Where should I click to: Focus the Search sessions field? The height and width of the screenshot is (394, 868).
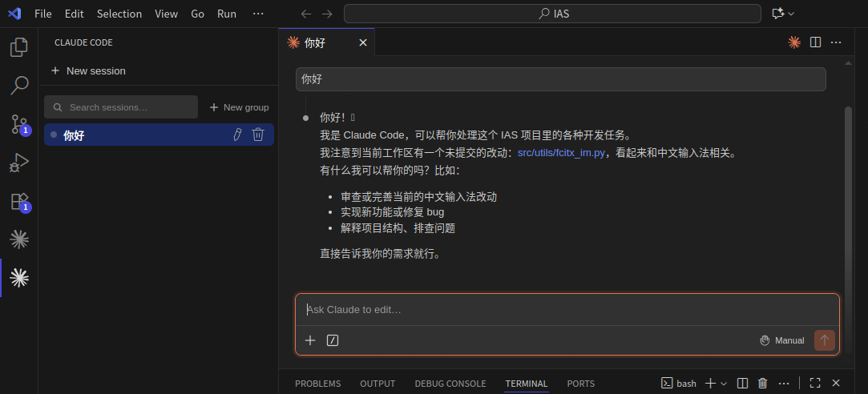point(121,107)
